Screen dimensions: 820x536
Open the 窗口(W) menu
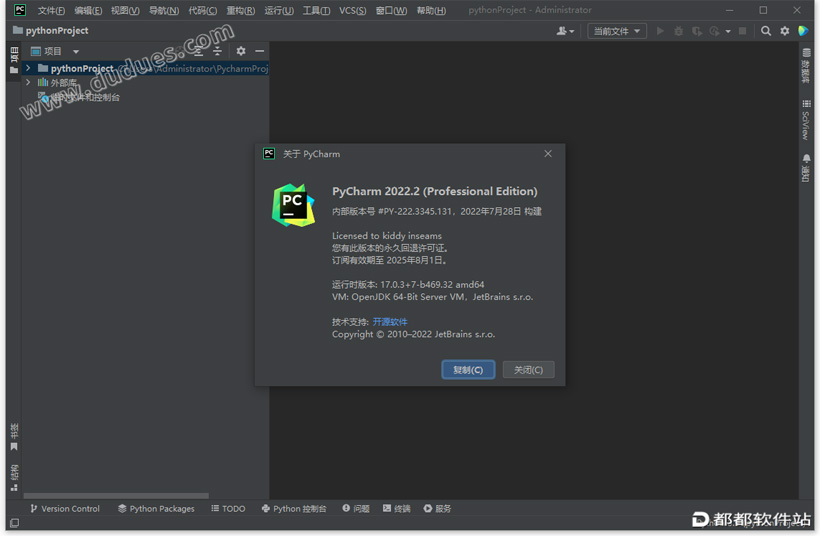(391, 10)
